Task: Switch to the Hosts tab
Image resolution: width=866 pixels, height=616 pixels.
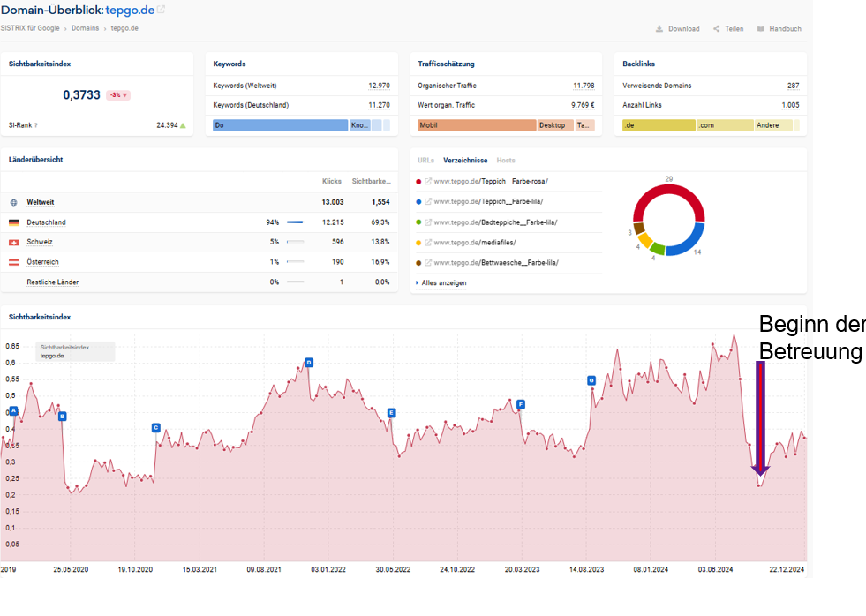Action: 506,161
